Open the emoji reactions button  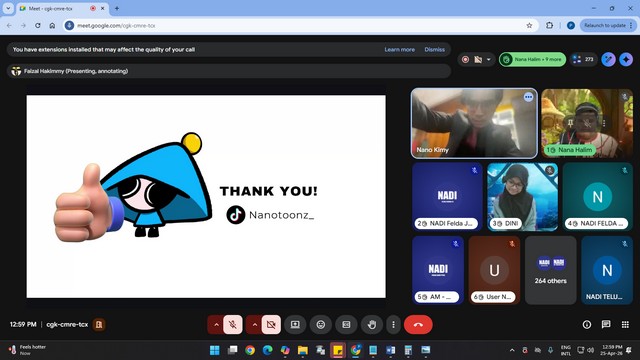321,325
